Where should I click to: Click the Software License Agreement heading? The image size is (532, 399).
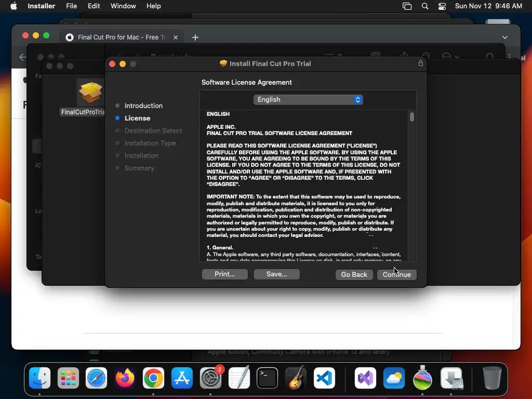247,83
